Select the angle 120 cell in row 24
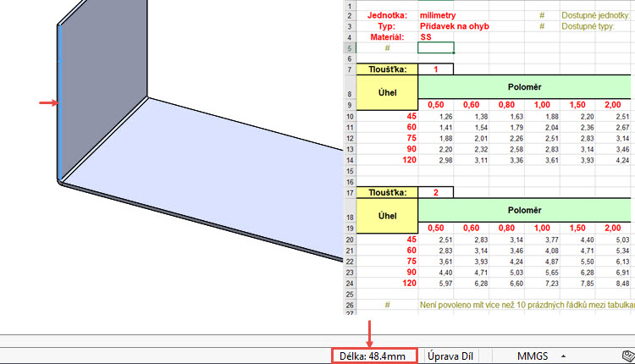Viewport: 635px width, 364px height. pyautogui.click(x=387, y=283)
